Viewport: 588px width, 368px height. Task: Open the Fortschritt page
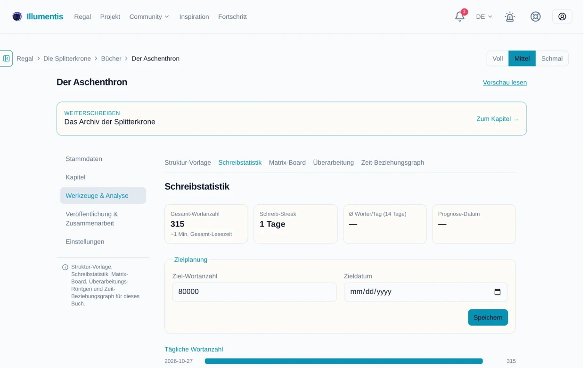tap(232, 17)
